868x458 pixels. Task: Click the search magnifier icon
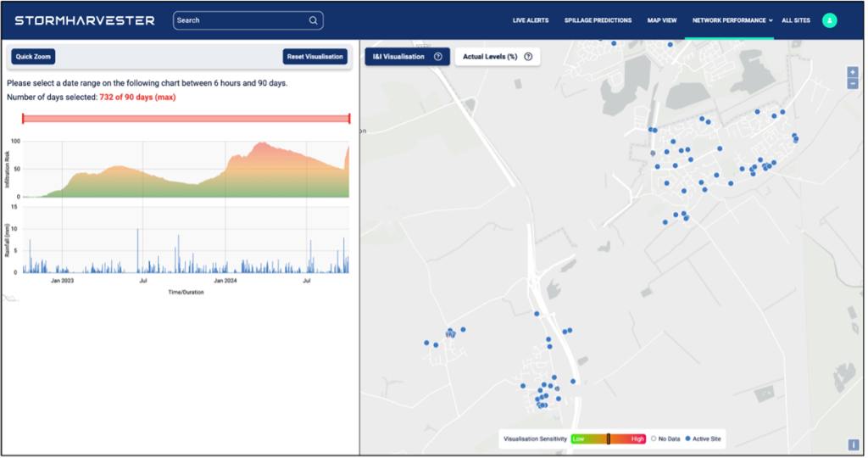coord(314,20)
